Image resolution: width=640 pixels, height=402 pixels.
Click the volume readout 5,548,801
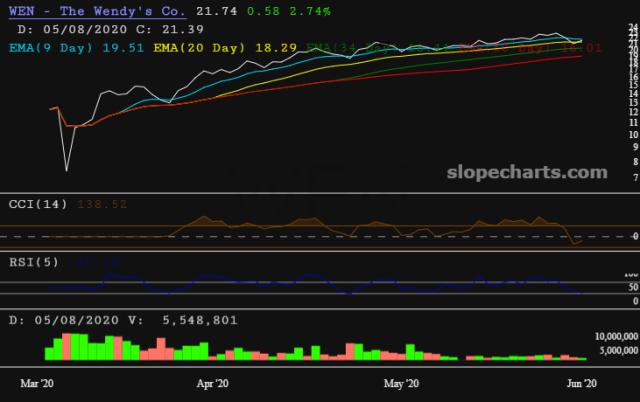coord(200,320)
